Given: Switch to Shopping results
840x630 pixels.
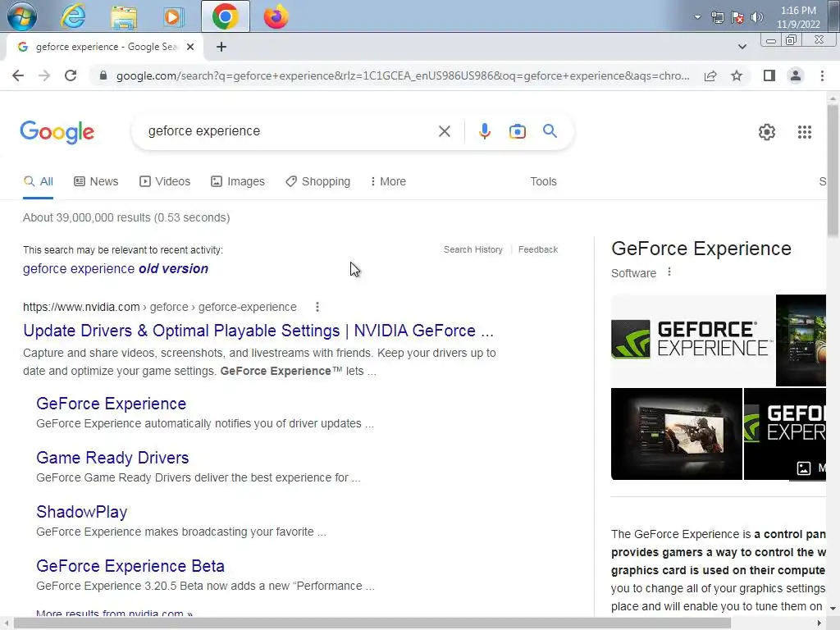Looking at the screenshot, I should click(317, 181).
